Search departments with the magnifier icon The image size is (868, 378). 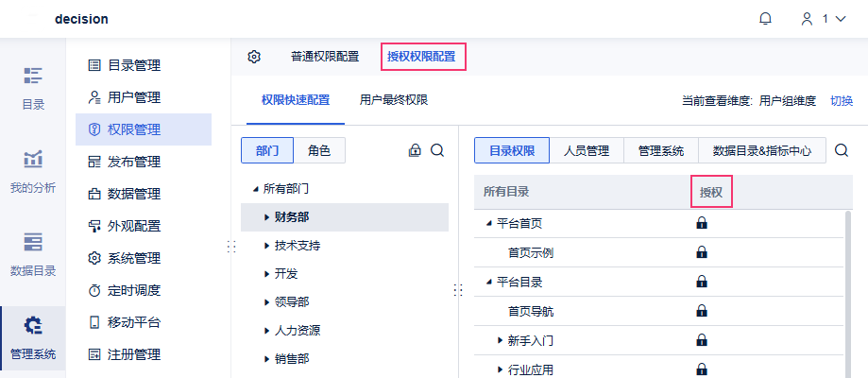click(x=437, y=150)
